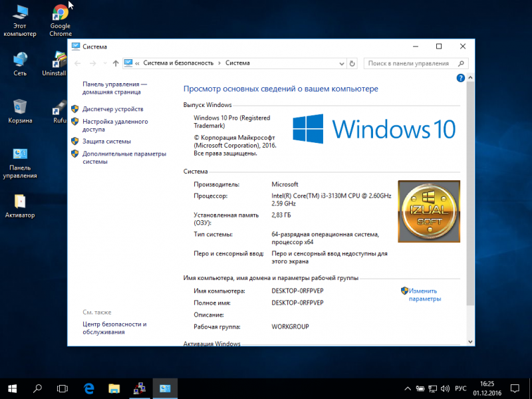The image size is (532, 399).
Task: Open Центр безопасности и обслуживания link
Action: [x=114, y=328]
